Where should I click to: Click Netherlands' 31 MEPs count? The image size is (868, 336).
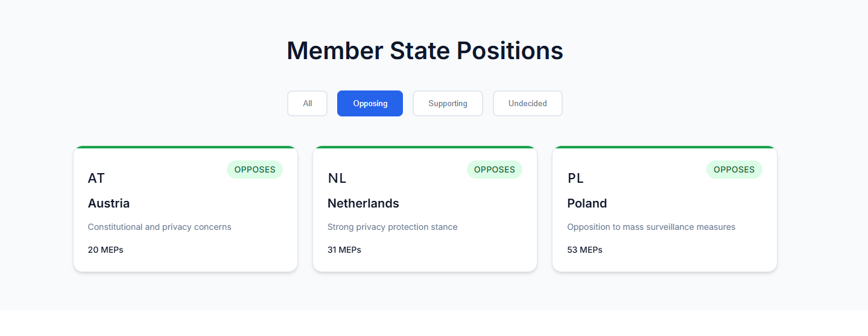[x=344, y=249]
